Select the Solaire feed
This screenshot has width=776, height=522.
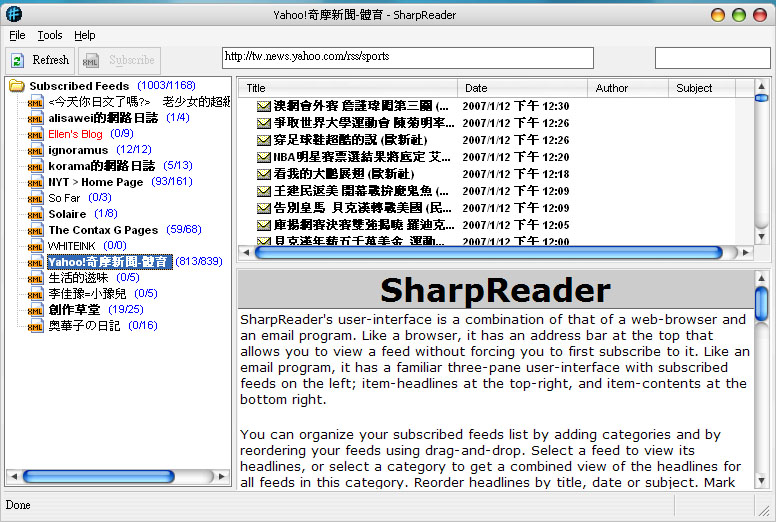coord(67,214)
